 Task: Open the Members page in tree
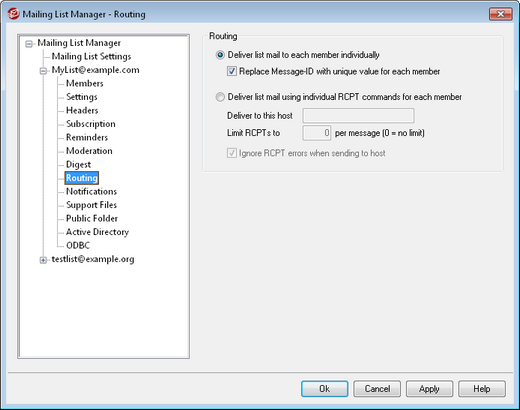click(85, 83)
